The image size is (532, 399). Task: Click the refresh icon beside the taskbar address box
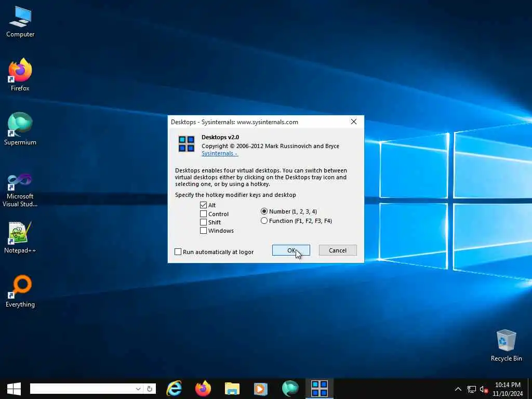click(150, 389)
